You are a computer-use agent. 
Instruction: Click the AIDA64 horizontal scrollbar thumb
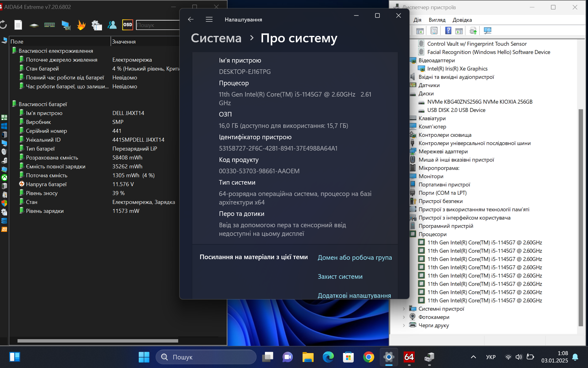(98, 341)
